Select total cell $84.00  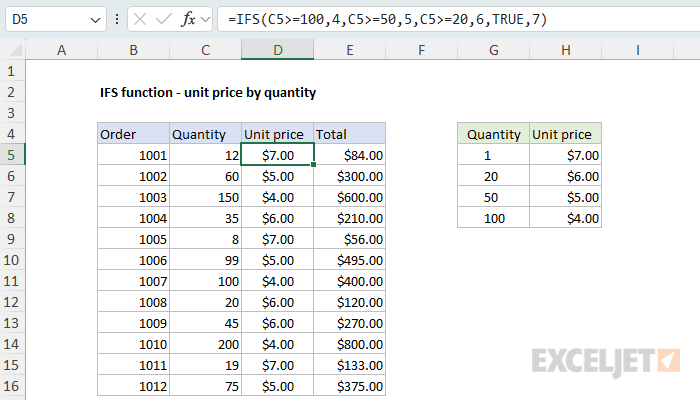coord(350,155)
